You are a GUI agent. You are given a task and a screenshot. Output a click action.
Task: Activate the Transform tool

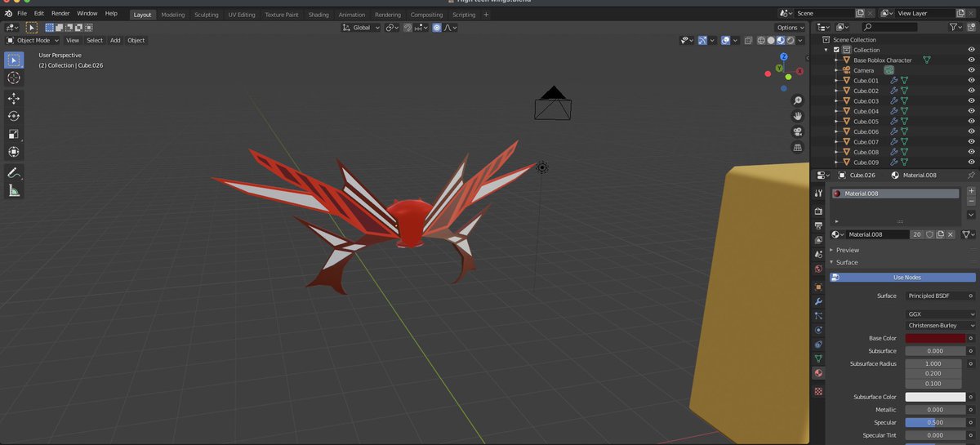[x=14, y=152]
